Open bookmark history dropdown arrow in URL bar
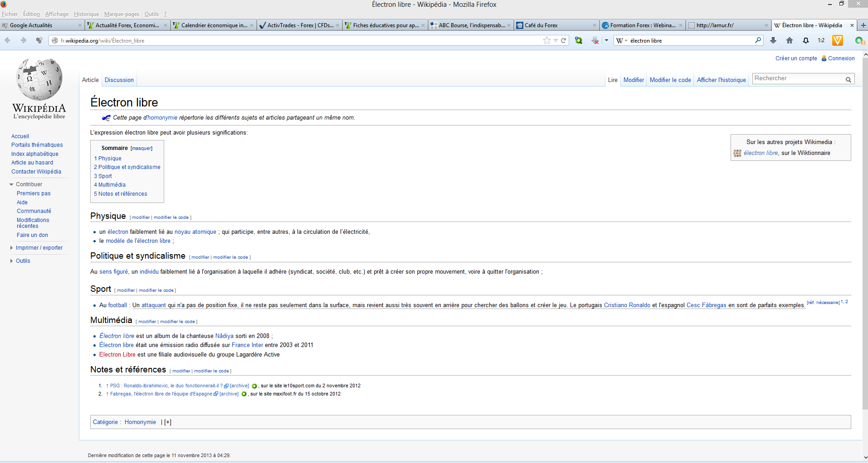The height and width of the screenshot is (463, 868). point(556,40)
